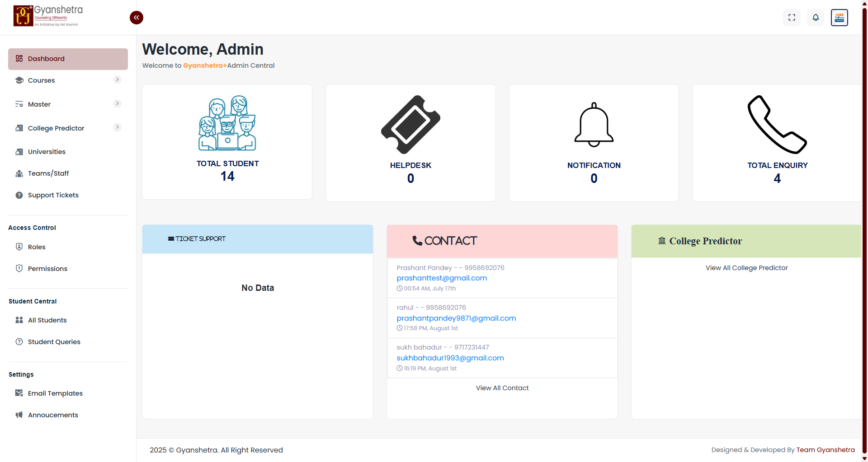Expand the Master submenu chevron
Viewport: 868px width, 462px height.
click(x=117, y=104)
